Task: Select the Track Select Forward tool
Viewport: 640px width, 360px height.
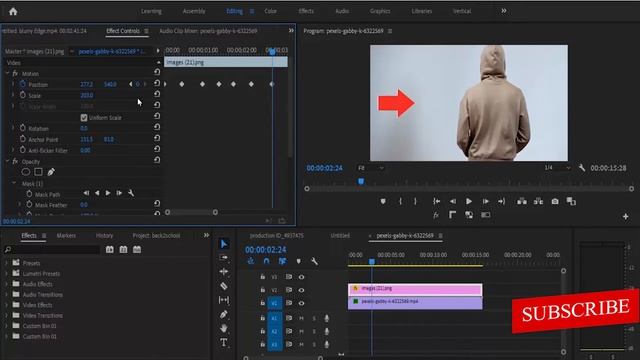Action: 224,258
